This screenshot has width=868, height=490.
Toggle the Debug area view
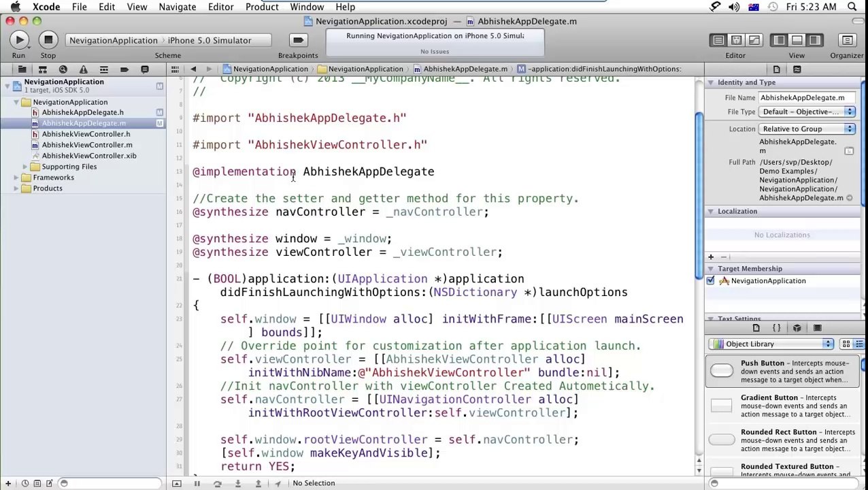pyautogui.click(x=797, y=40)
